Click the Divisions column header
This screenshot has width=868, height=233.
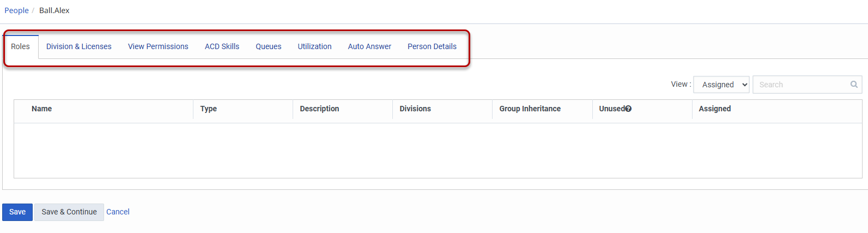tap(415, 109)
